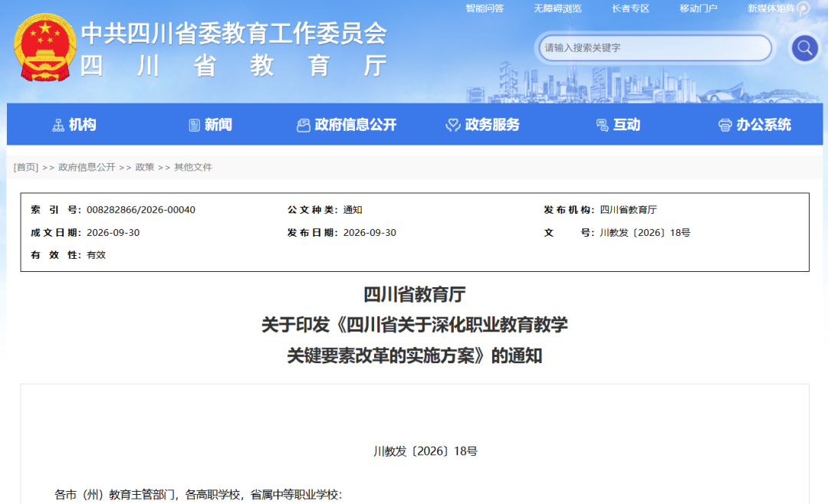This screenshot has height=504, width=828.
Task: Click the magnifier search button
Action: [x=805, y=48]
